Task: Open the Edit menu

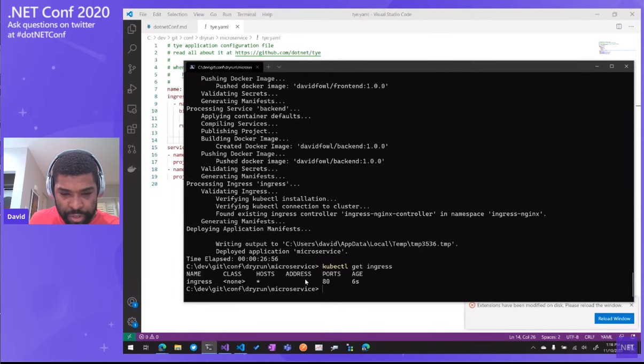Action: pyautogui.click(x=157, y=14)
